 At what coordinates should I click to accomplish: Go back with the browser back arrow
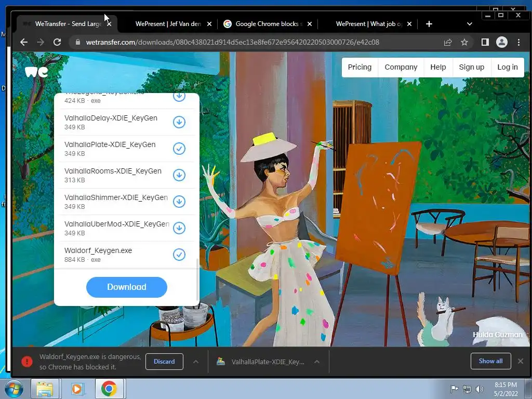(x=24, y=42)
